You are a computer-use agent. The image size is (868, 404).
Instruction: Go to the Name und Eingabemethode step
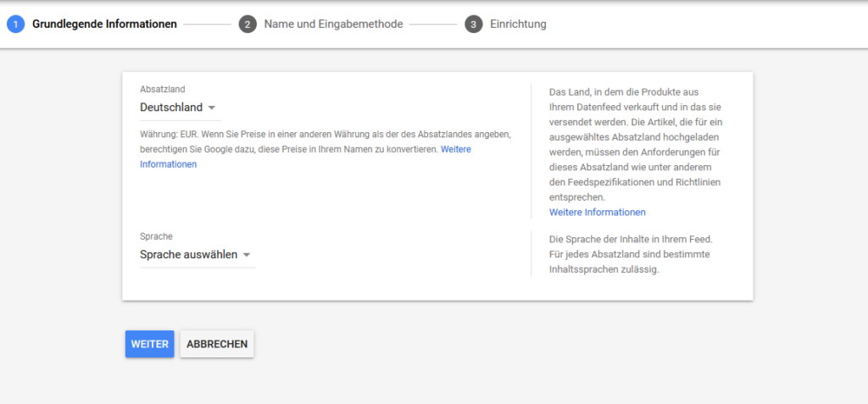333,25
